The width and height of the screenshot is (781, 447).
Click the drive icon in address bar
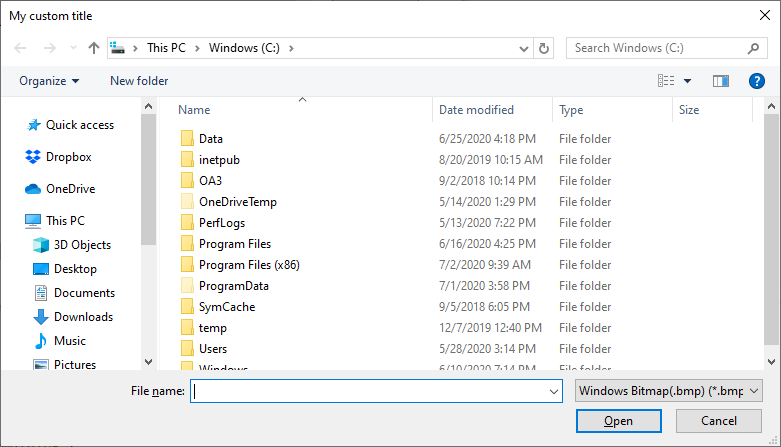(118, 48)
